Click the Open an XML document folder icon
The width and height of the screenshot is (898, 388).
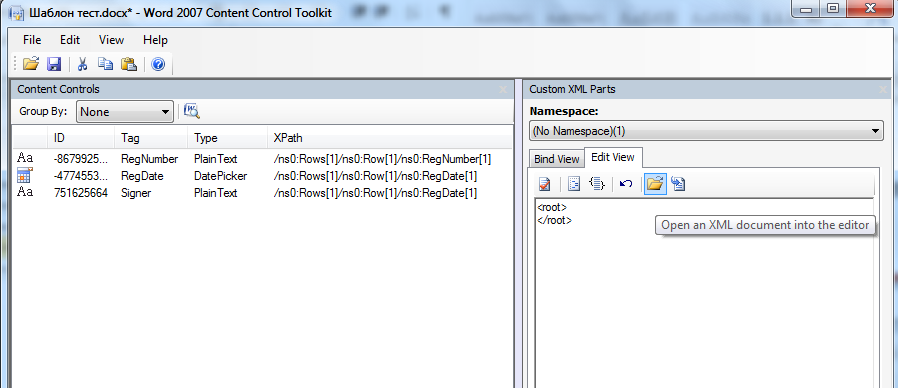[655, 184]
